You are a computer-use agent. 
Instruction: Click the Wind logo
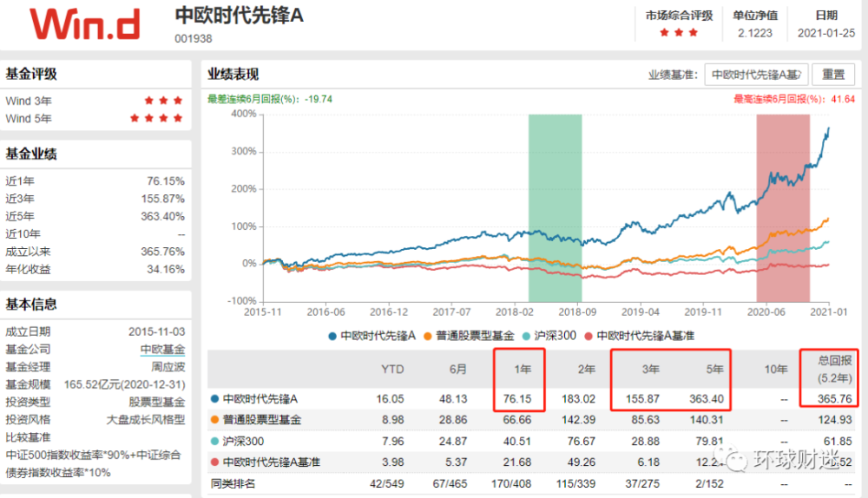coord(85,24)
